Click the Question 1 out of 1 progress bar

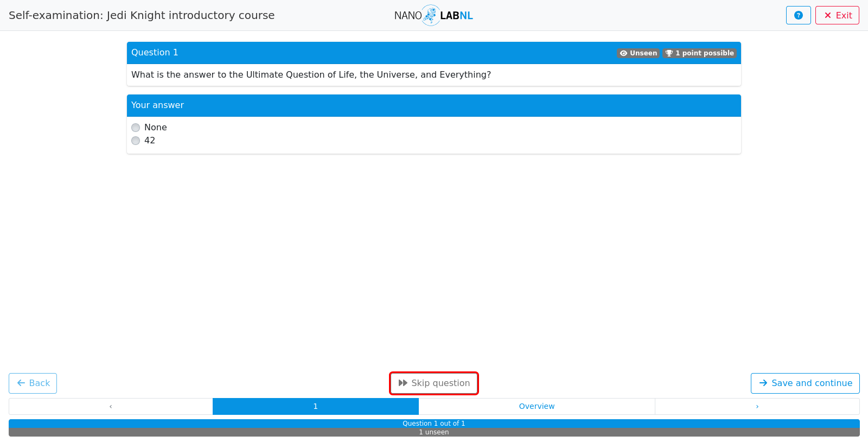434,424
